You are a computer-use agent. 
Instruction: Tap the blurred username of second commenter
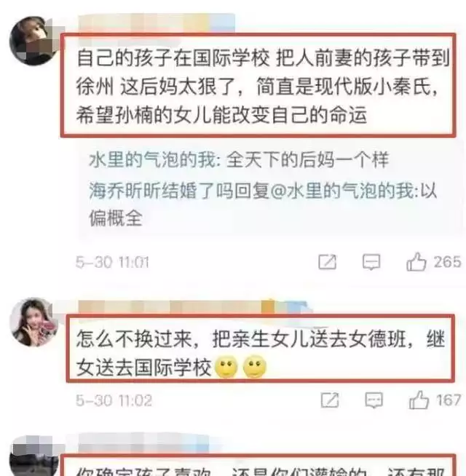(194, 306)
